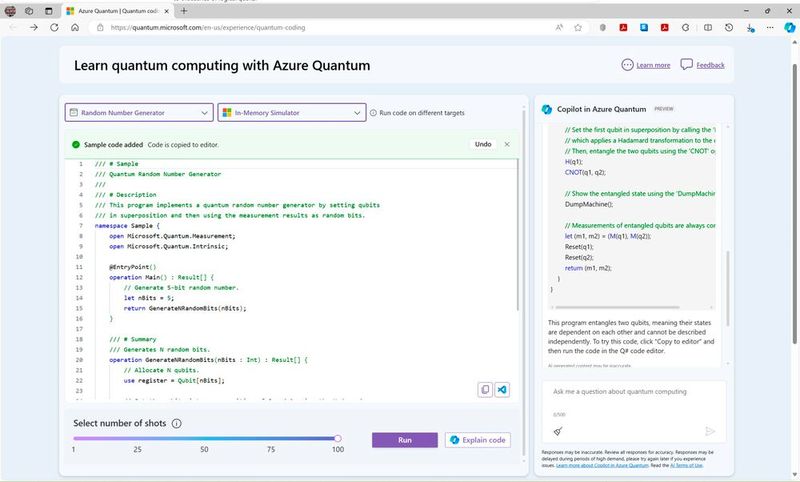Click the code editor vertical scrollbar
Viewport: 800px width, 482px height.
coord(518,235)
